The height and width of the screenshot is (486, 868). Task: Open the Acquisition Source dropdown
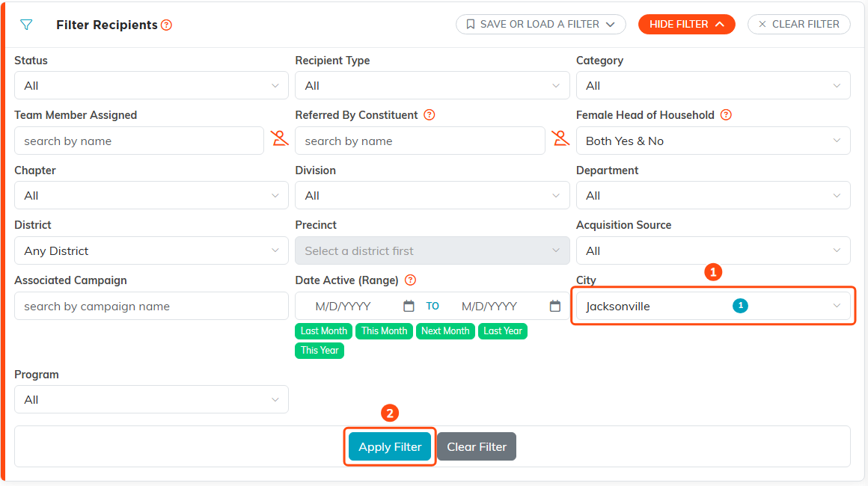coord(713,251)
